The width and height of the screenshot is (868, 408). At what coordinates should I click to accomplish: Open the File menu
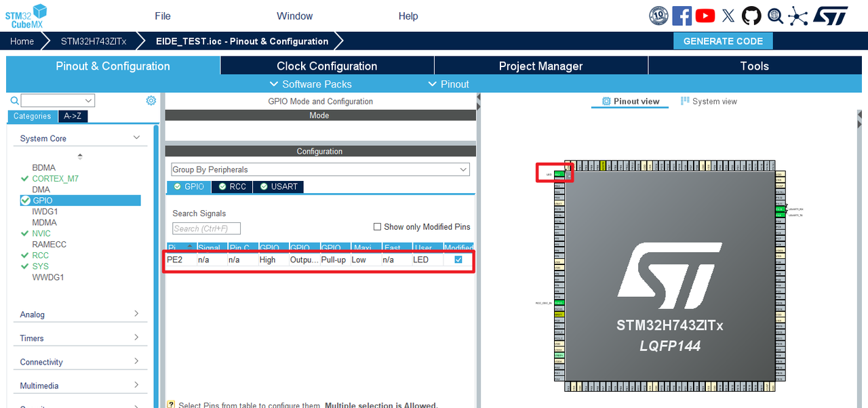(x=163, y=16)
